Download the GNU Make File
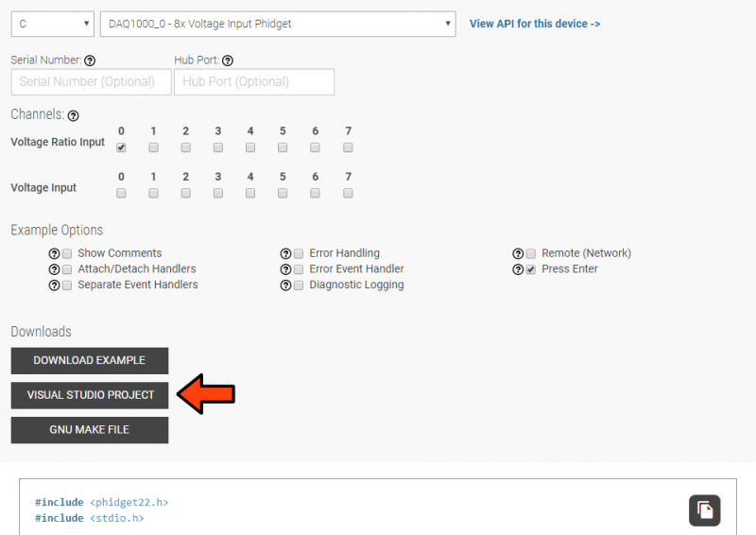The width and height of the screenshot is (756, 535). click(90, 430)
